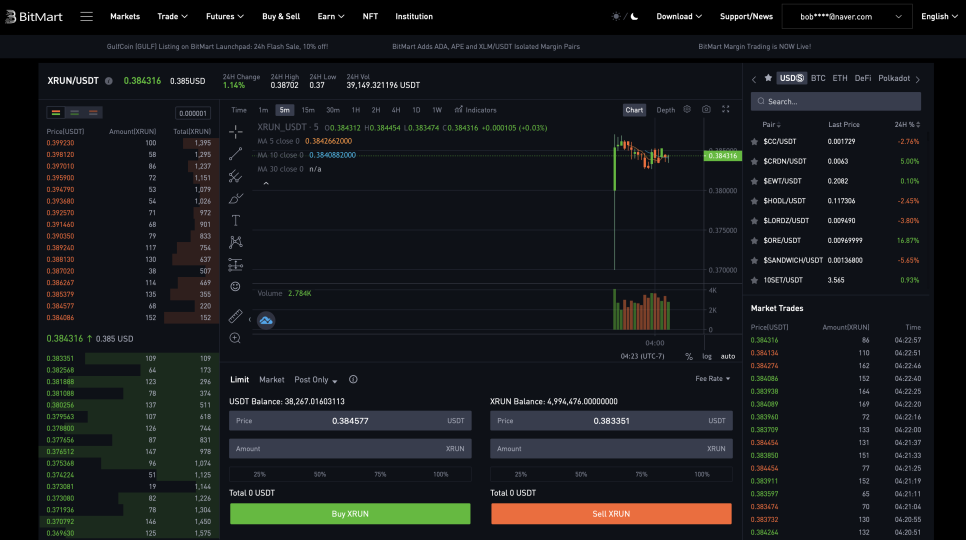Click the Buy XRUN button
The image size is (966, 540).
[350, 514]
